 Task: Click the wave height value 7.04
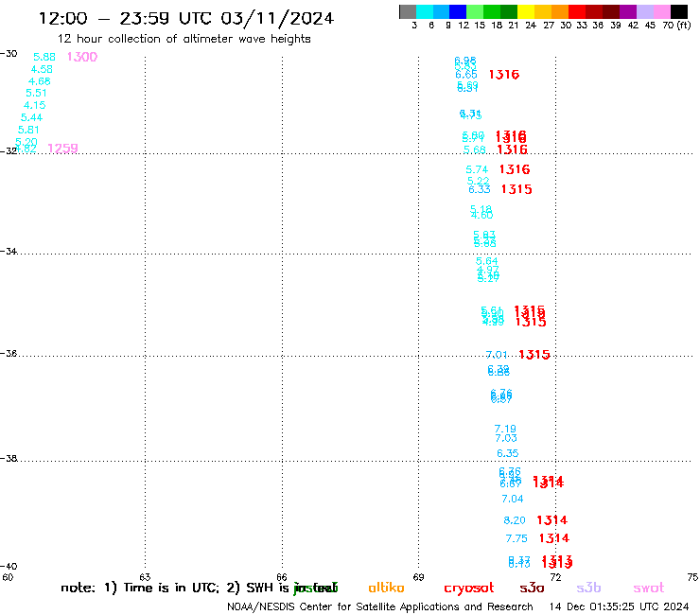coord(513,499)
